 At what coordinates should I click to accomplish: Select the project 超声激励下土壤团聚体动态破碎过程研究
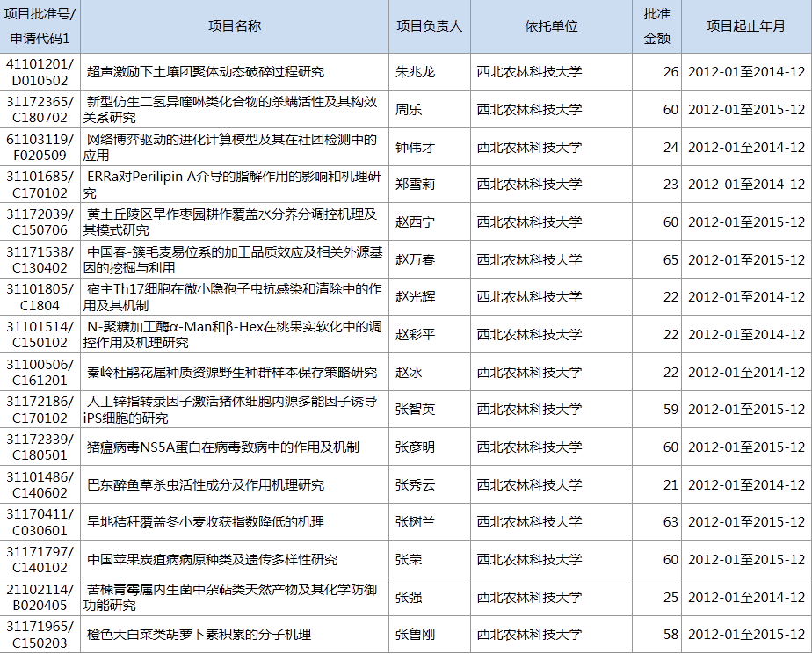[x=206, y=72]
